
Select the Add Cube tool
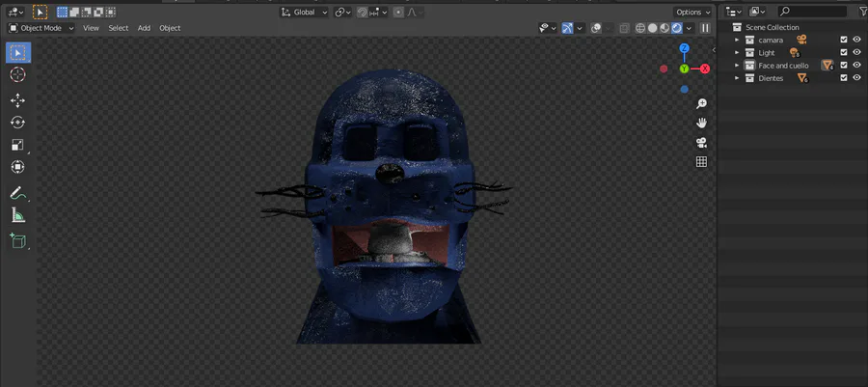point(18,241)
